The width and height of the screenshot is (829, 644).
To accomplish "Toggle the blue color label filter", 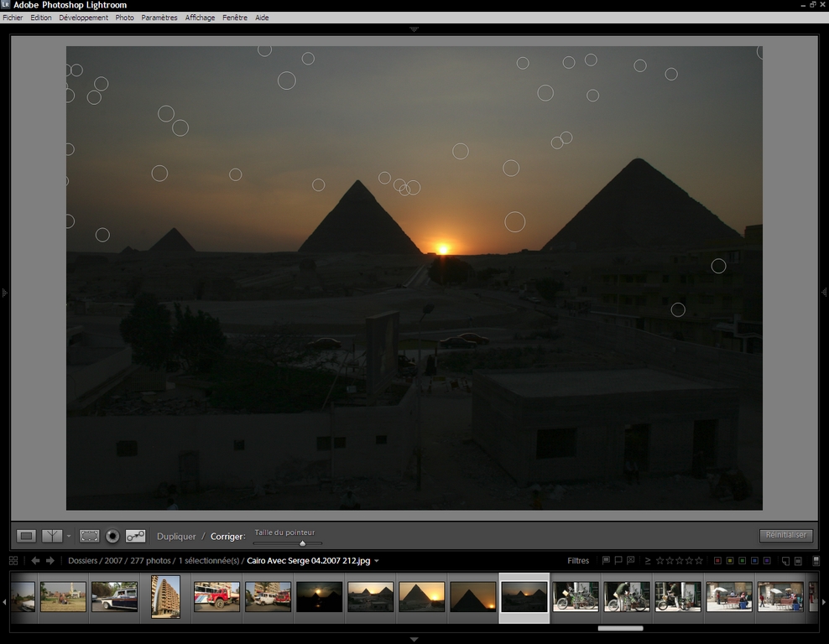I will (754, 560).
